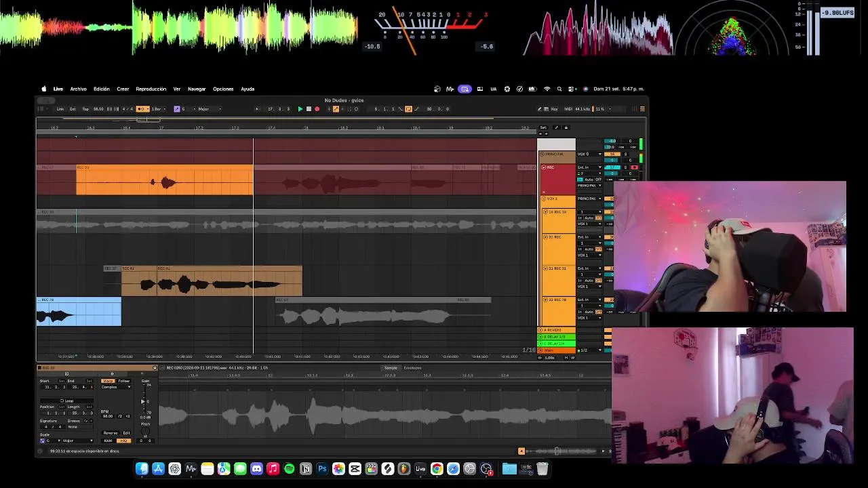Screen dimensions: 868x488
Task: Open the Opciones menu
Action: [x=223, y=89]
